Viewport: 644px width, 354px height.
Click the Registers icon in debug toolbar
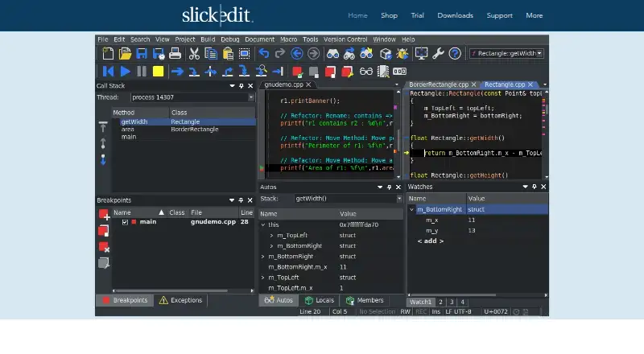399,72
